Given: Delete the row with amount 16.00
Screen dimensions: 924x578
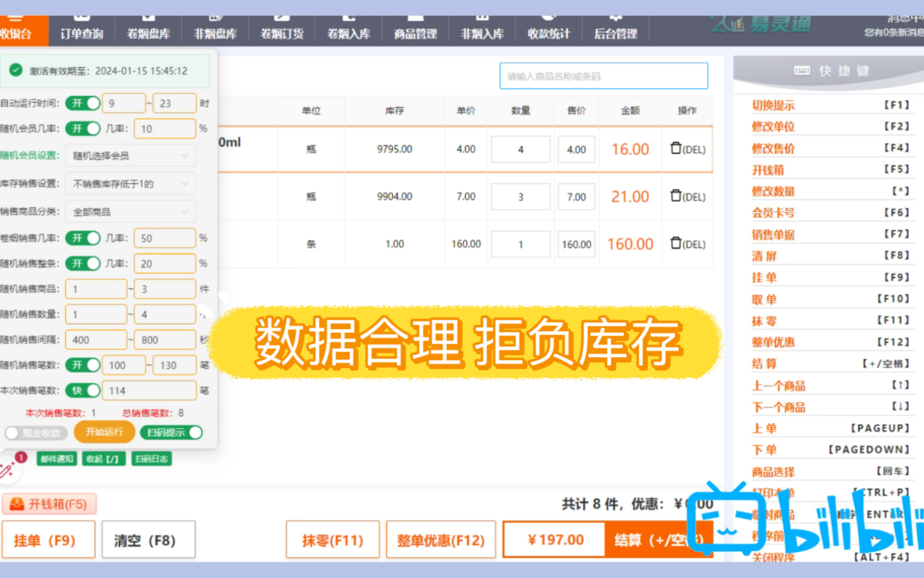Looking at the screenshot, I should click(687, 149).
